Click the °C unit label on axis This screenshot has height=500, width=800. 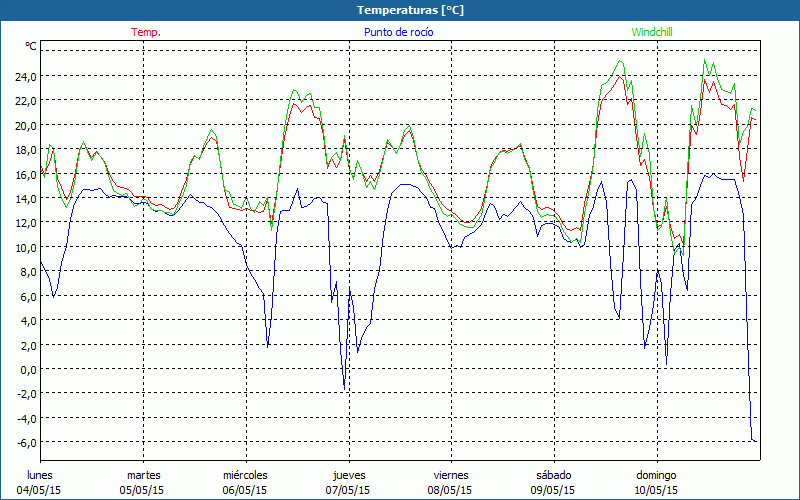click(x=31, y=46)
